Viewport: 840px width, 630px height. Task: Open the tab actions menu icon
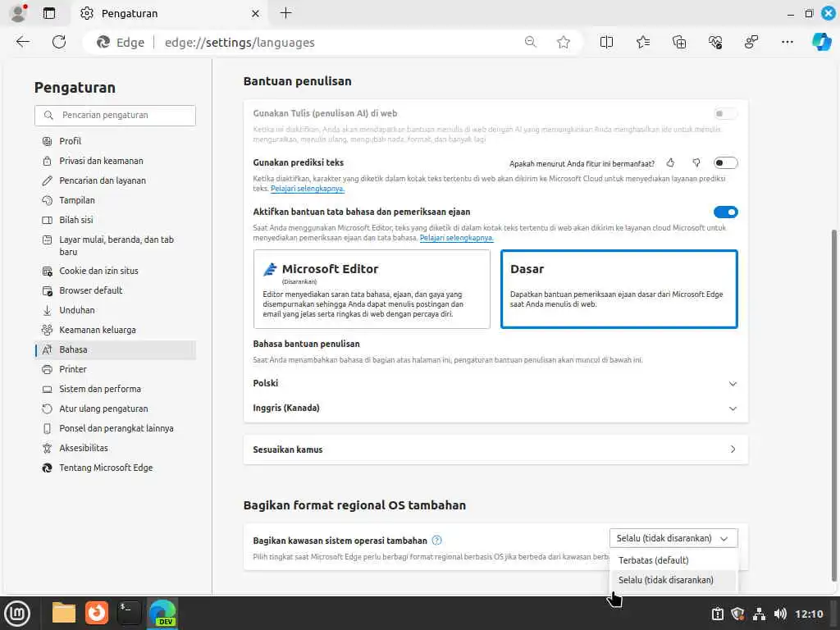48,13
